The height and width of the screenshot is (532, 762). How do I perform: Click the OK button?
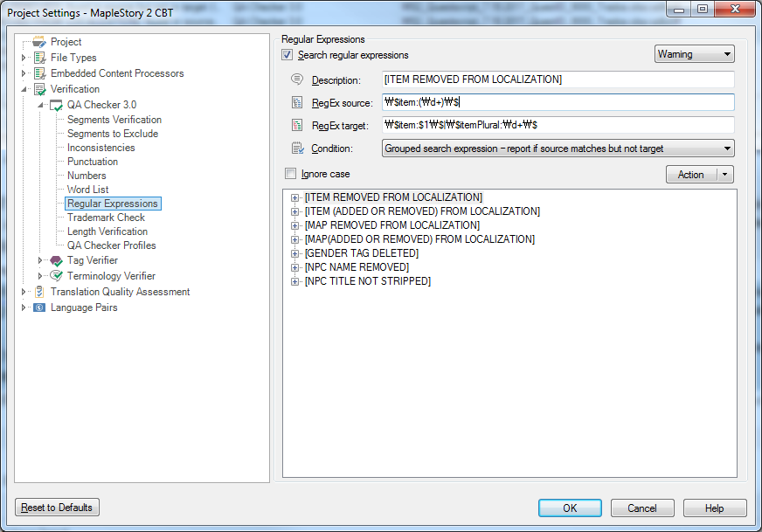(570, 508)
